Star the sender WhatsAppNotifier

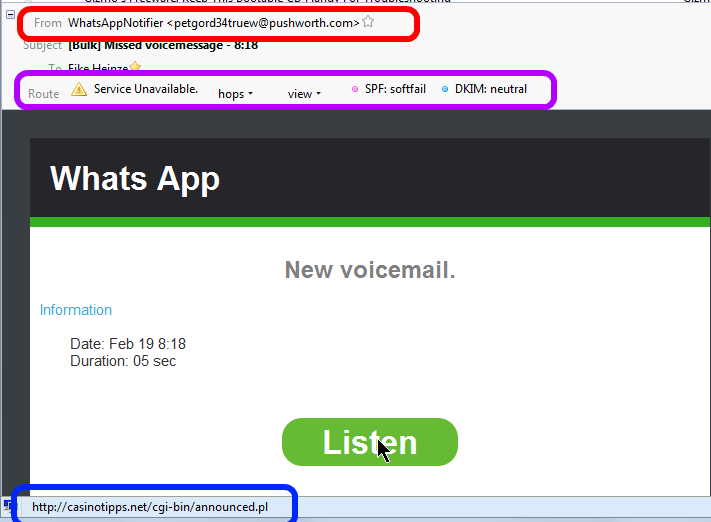[x=368, y=22]
